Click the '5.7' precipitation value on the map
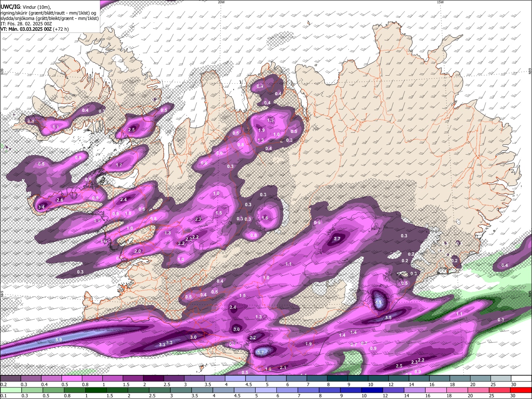532x399 pixels. tap(261, 352)
